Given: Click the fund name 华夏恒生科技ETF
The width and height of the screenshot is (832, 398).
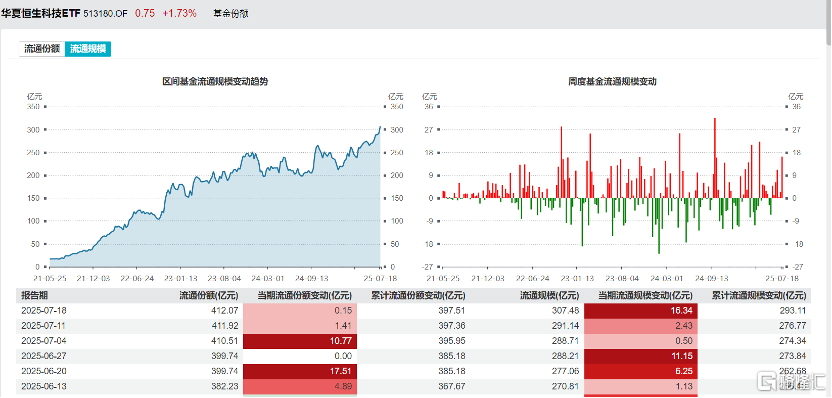Looking at the screenshot, I should pos(40,14).
